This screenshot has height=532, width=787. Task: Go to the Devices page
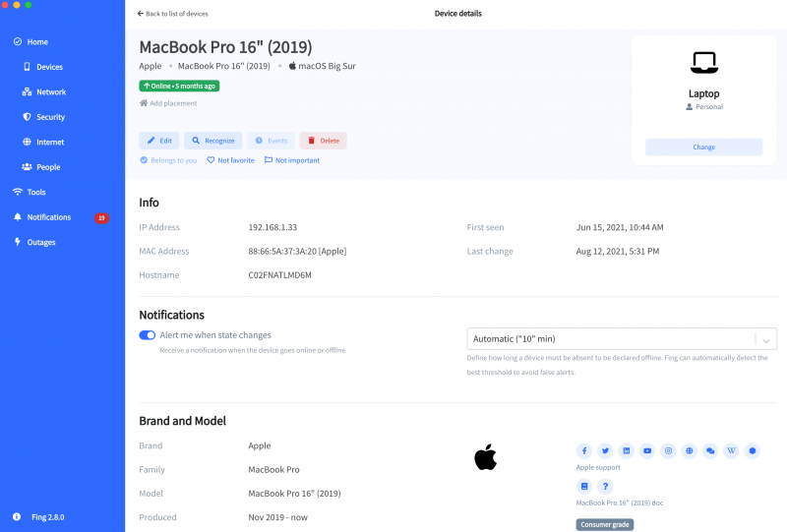pyautogui.click(x=50, y=67)
